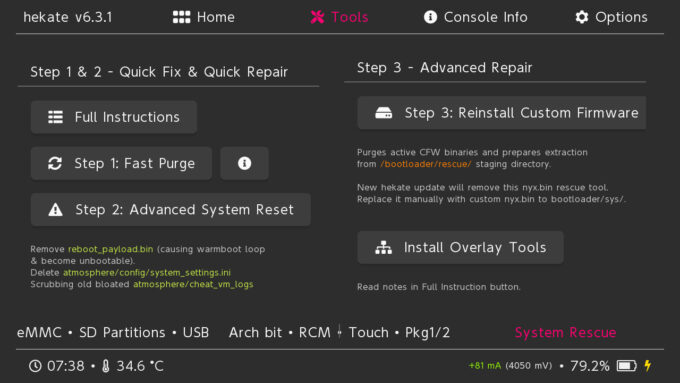Click the thermometer icon in status bar
This screenshot has width=680, height=383.
click(106, 366)
